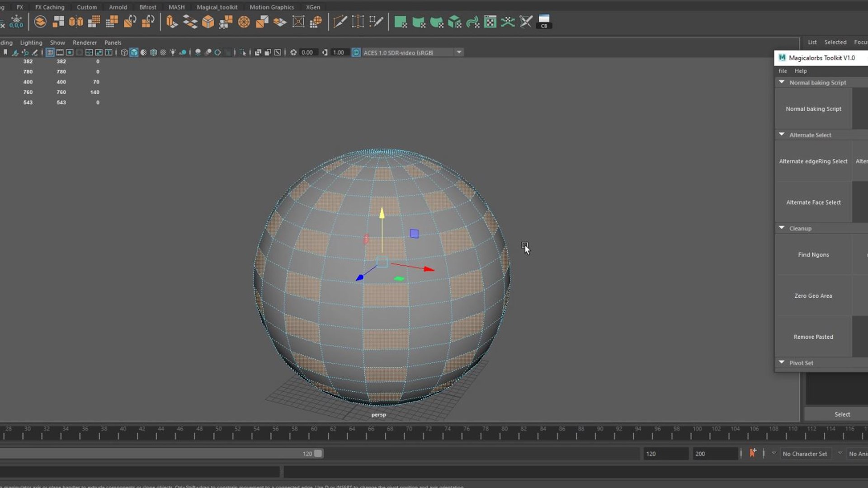Screen dimensions: 868x488
Task: Open the No Character Set dropdown
Action: (x=805, y=454)
